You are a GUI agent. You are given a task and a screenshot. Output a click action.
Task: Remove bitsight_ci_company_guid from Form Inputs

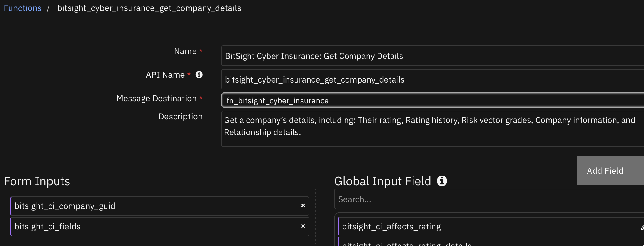click(x=303, y=206)
